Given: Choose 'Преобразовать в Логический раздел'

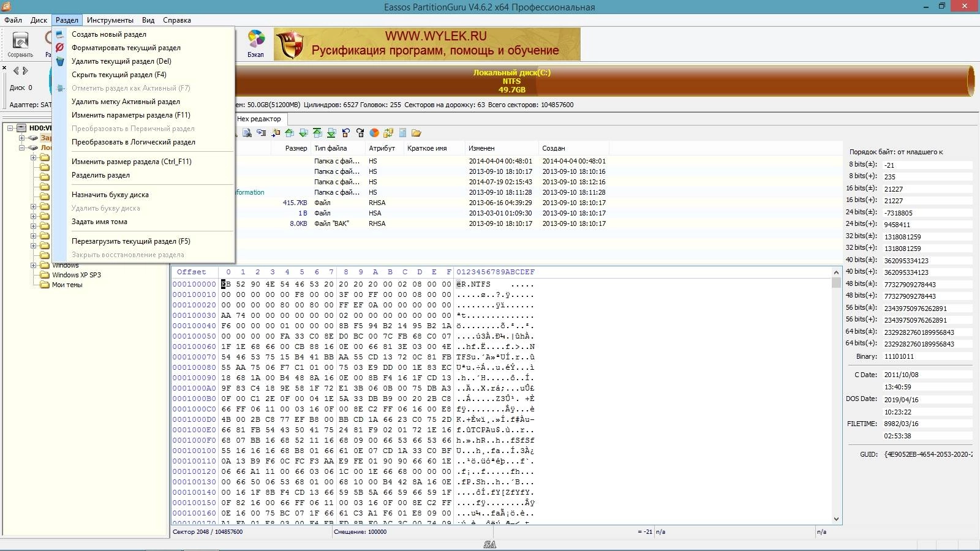Looking at the screenshot, I should (x=143, y=142).
